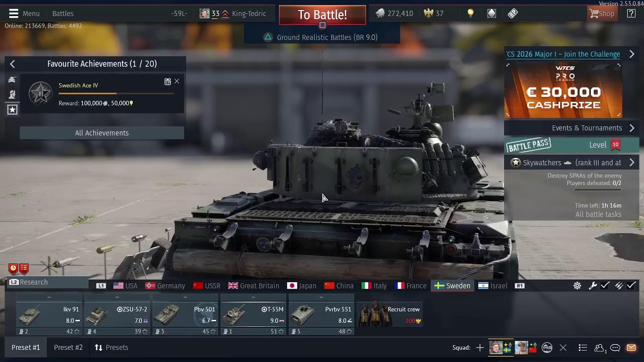Expand the Skywatchers battle task
This screenshot has width=644, height=362.
point(632,162)
